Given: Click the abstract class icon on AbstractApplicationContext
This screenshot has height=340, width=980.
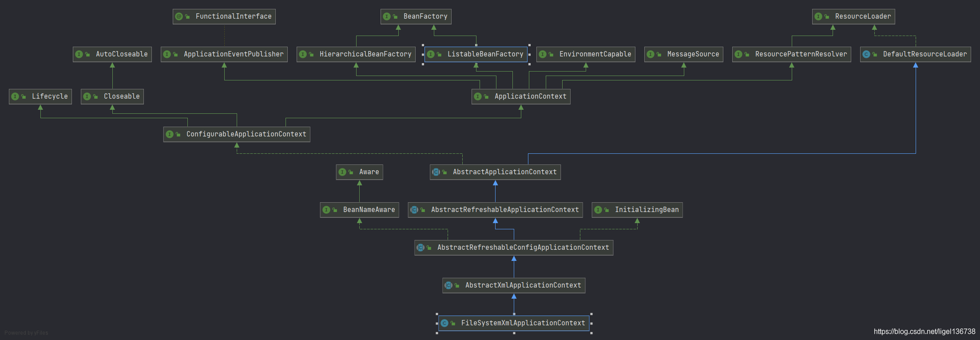Looking at the screenshot, I should 436,172.
